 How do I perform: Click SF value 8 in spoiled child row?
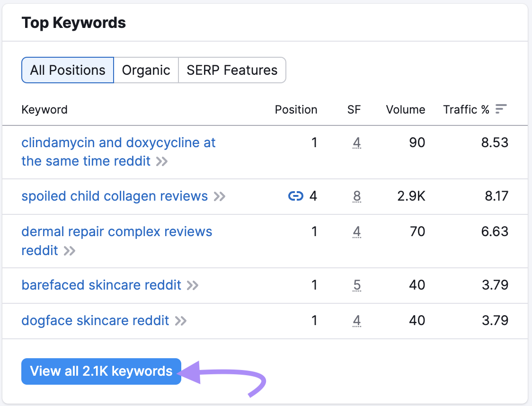356,196
